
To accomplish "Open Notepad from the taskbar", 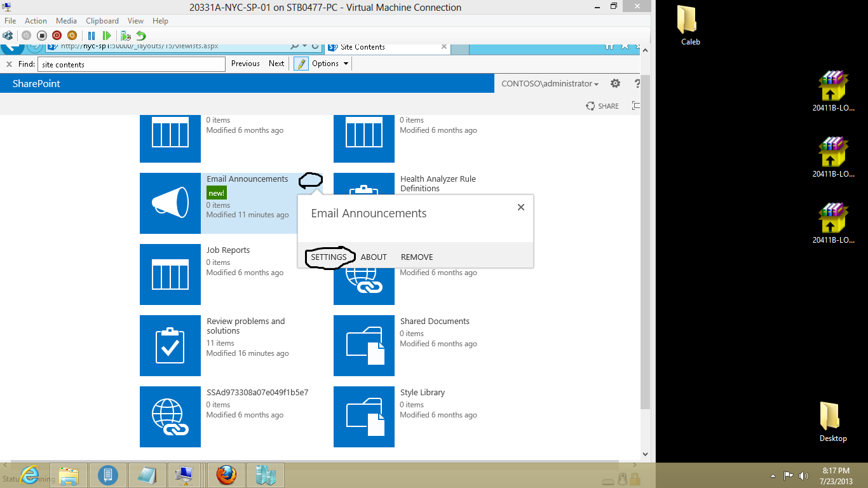I will coord(146,475).
